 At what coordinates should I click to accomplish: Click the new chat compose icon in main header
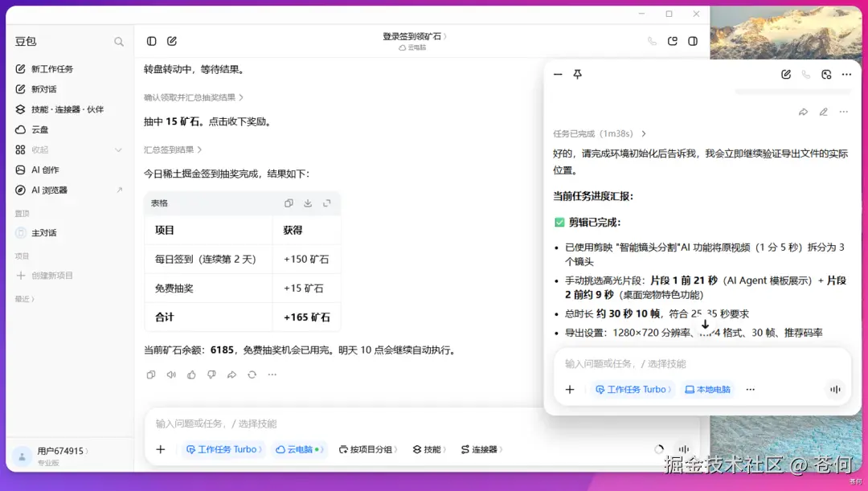click(172, 41)
